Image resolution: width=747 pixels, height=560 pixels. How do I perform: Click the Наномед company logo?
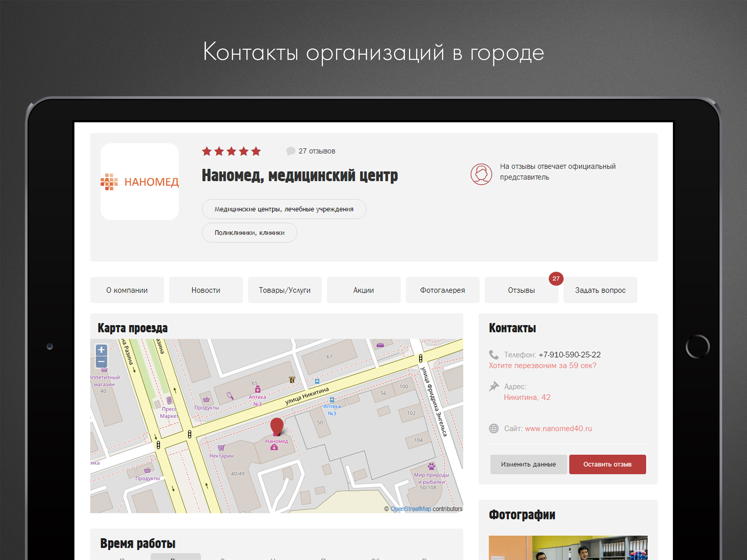[139, 182]
